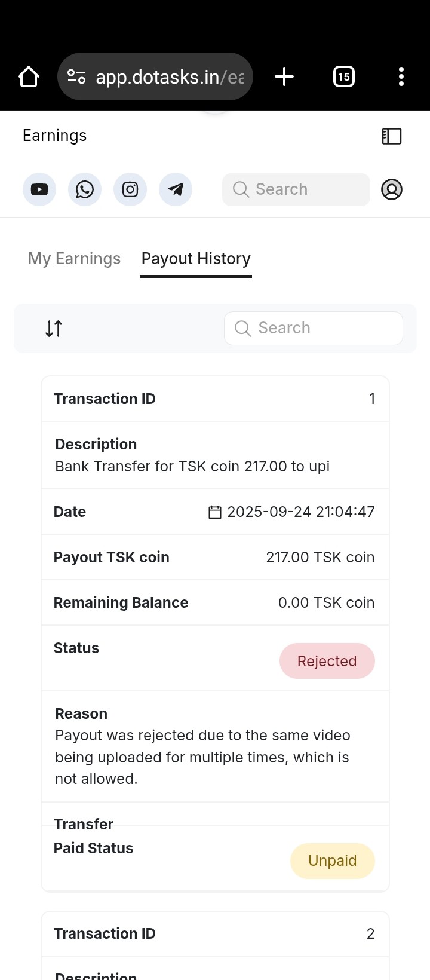Viewport: 430px width, 980px height.
Task: Open the user profile icon
Action: click(x=392, y=189)
